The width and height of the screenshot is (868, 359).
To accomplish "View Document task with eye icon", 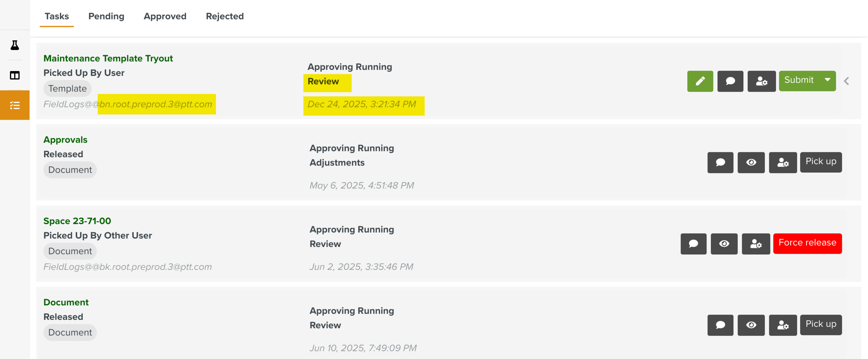I will coord(751,325).
